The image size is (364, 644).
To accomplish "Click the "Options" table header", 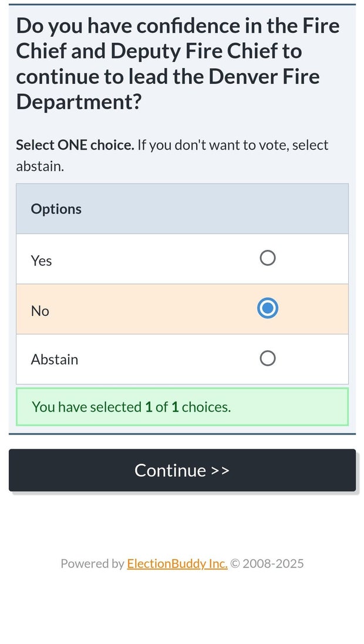I will 56,209.
